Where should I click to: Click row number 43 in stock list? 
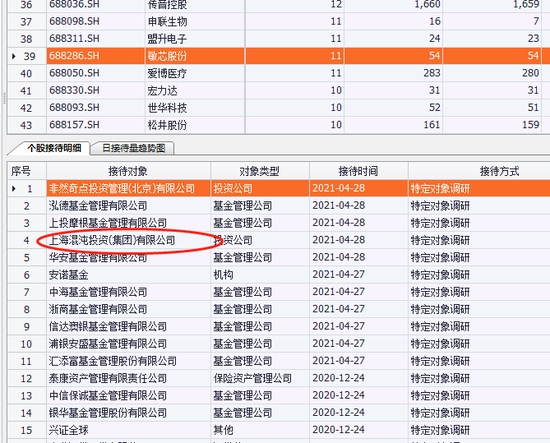(26, 125)
